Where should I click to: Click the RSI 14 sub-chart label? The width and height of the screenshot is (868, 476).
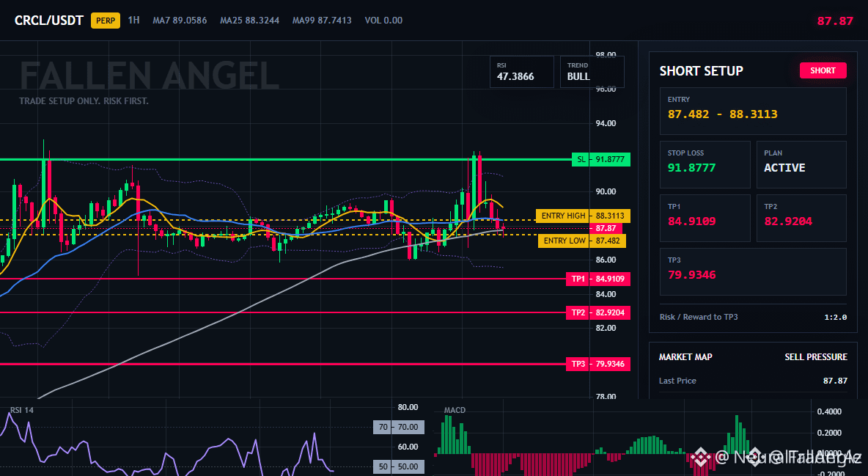coord(21,411)
